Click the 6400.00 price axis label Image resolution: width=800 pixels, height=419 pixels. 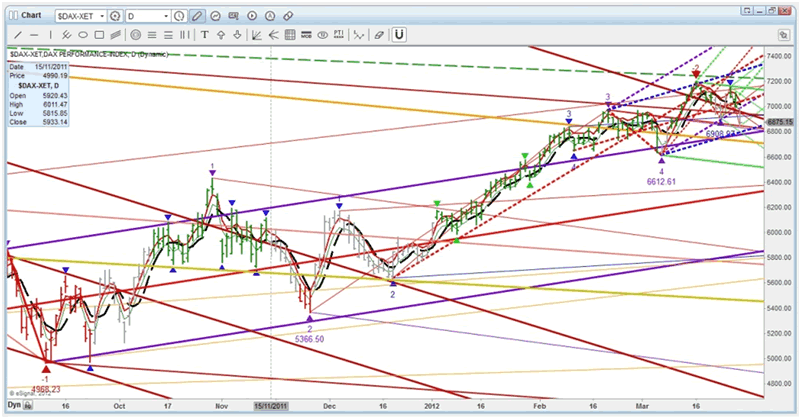(781, 182)
